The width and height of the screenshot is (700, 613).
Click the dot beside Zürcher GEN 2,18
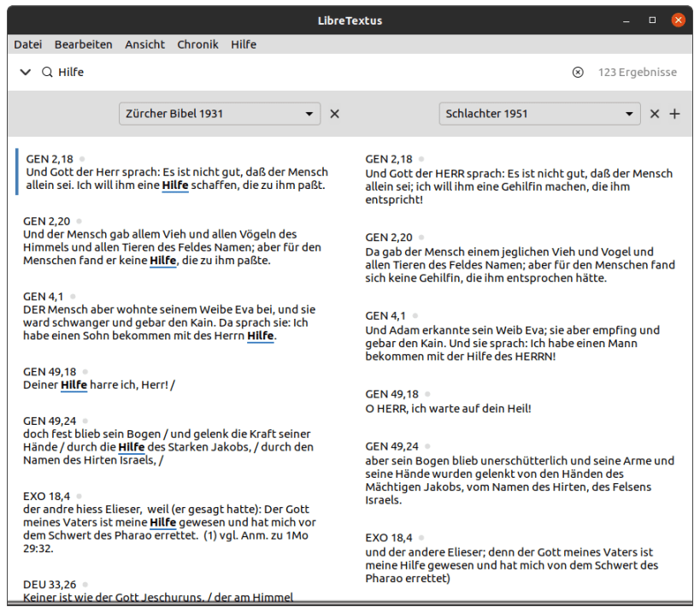(x=82, y=159)
